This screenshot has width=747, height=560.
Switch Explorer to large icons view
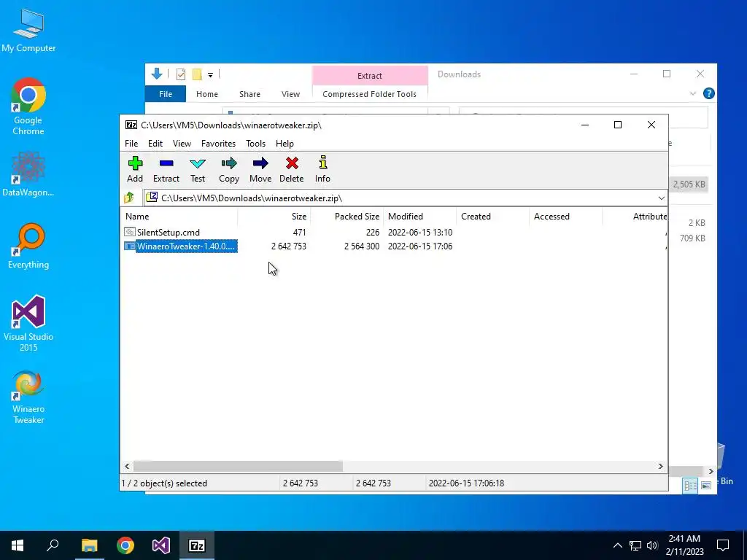pos(706,485)
